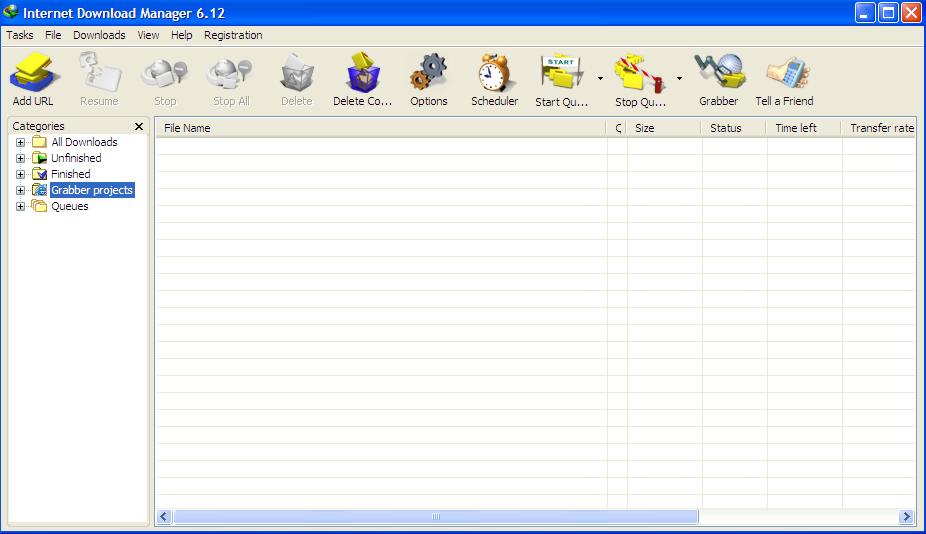Click the Add URL toolbar icon
926x534 pixels.
pyautogui.click(x=34, y=72)
